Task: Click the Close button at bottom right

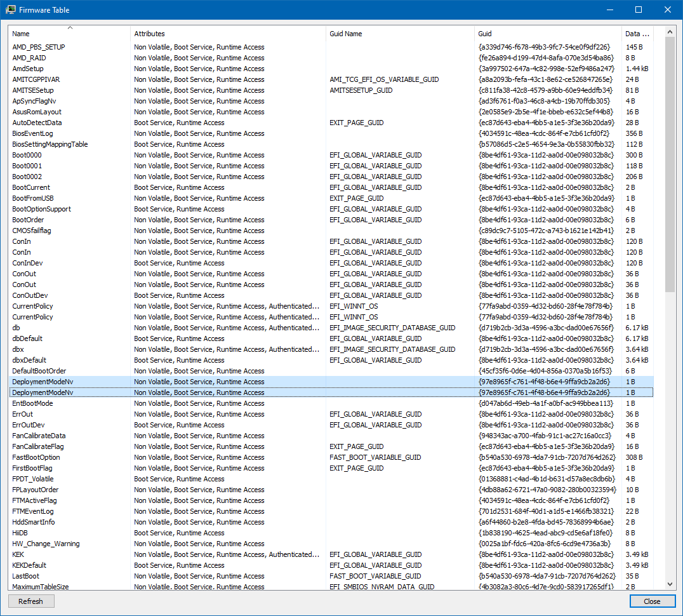Action: 652,601
